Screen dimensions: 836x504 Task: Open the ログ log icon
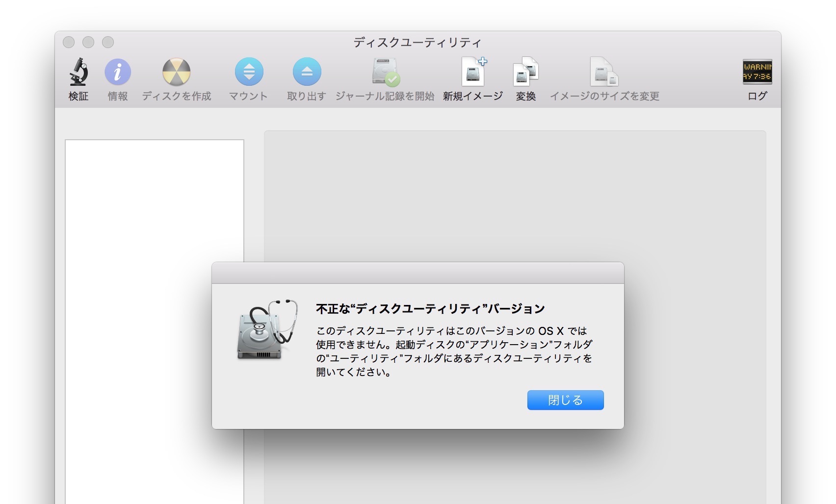[x=757, y=72]
